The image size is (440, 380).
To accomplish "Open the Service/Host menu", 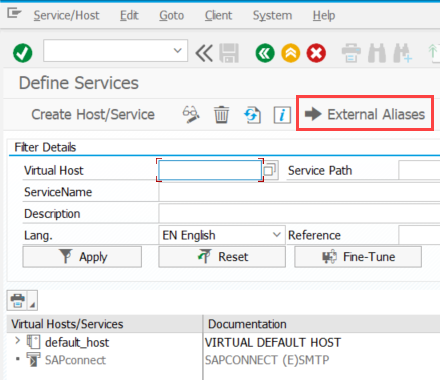I will 66,15.
